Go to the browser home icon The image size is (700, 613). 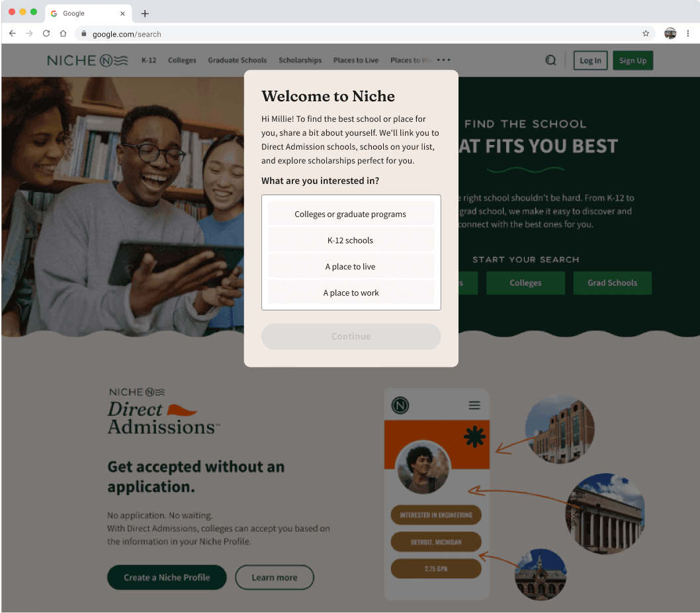[63, 34]
